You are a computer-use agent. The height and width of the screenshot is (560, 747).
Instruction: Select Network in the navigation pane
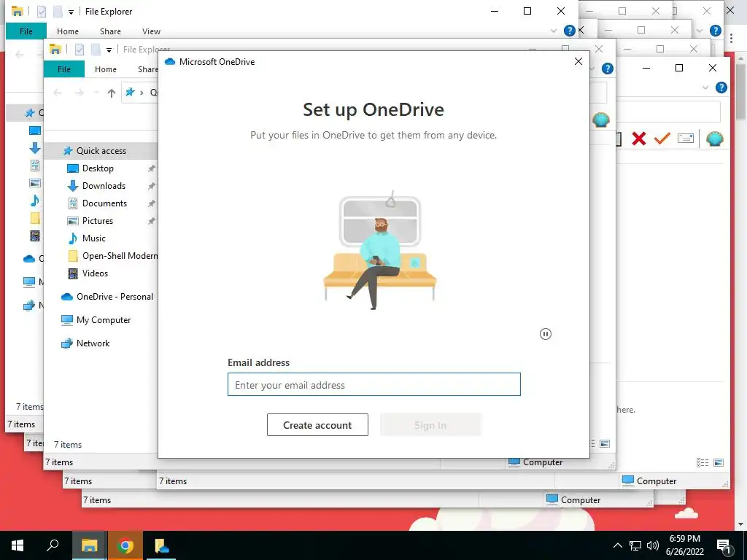[x=93, y=343]
